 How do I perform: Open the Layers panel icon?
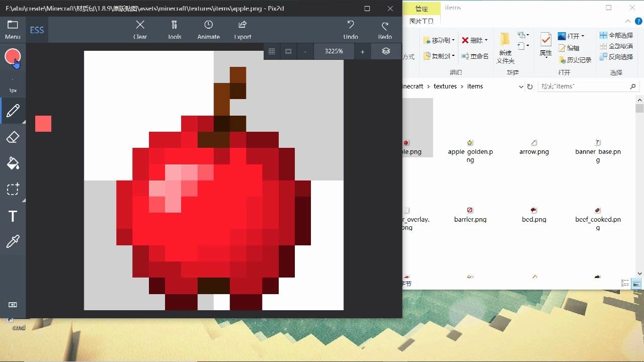pyautogui.click(x=386, y=51)
